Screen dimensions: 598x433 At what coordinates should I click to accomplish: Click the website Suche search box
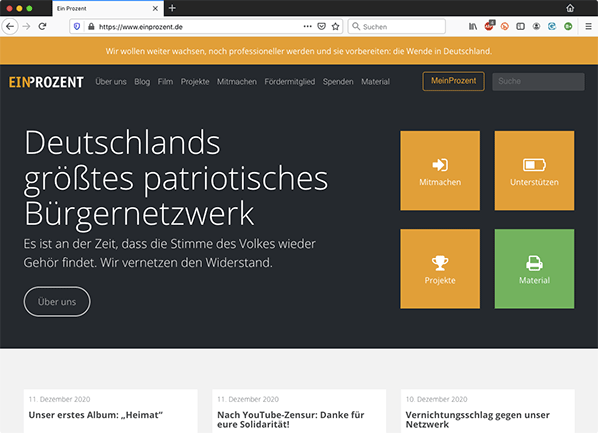[x=538, y=81]
